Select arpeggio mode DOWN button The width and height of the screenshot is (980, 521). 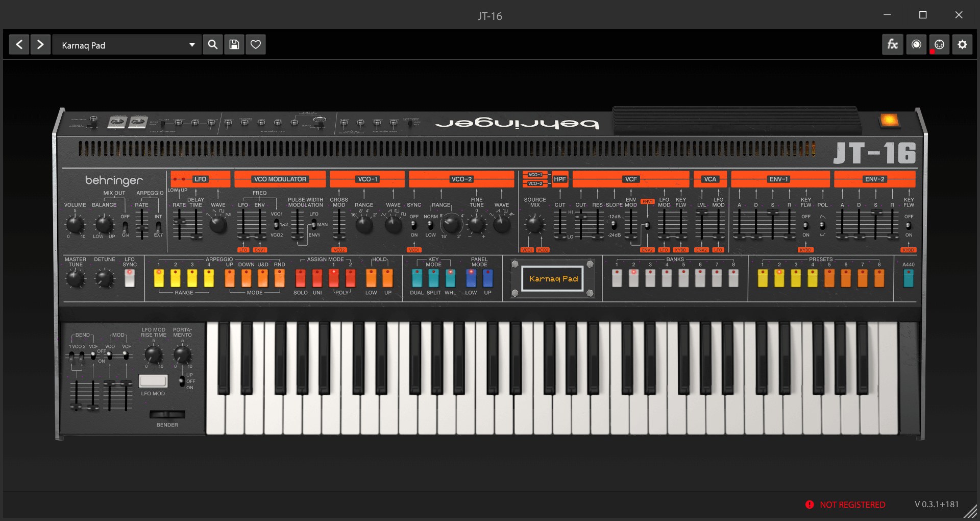246,278
